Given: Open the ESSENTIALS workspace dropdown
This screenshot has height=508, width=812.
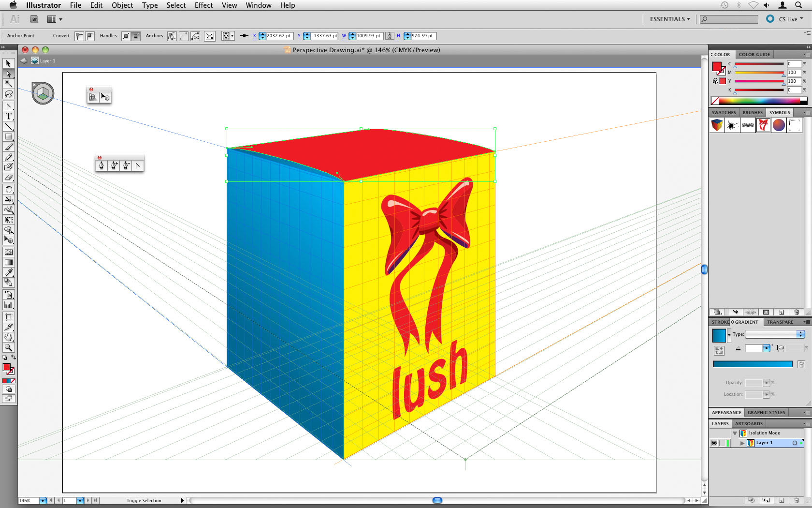Looking at the screenshot, I should click(x=670, y=19).
